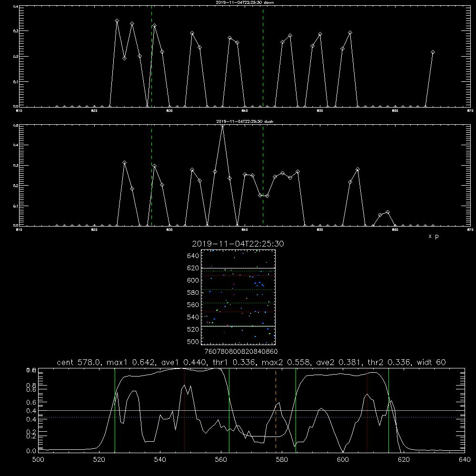The image size is (476, 476).
Task: Select the timestamp title above the scatter image
Action: [238, 244]
